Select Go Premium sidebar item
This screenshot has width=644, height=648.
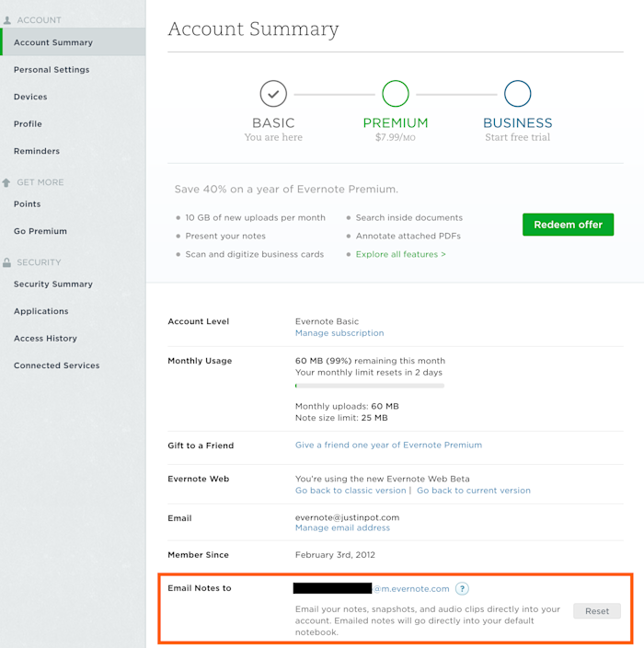click(40, 231)
